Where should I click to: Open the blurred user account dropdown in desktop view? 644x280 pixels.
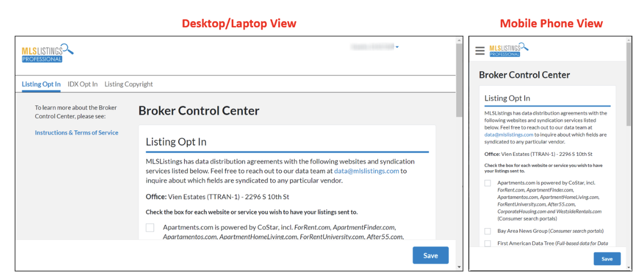[375, 47]
